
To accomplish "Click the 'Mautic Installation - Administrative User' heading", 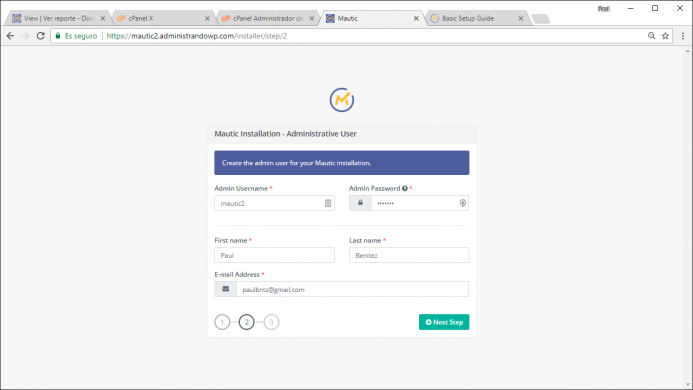I will [286, 134].
